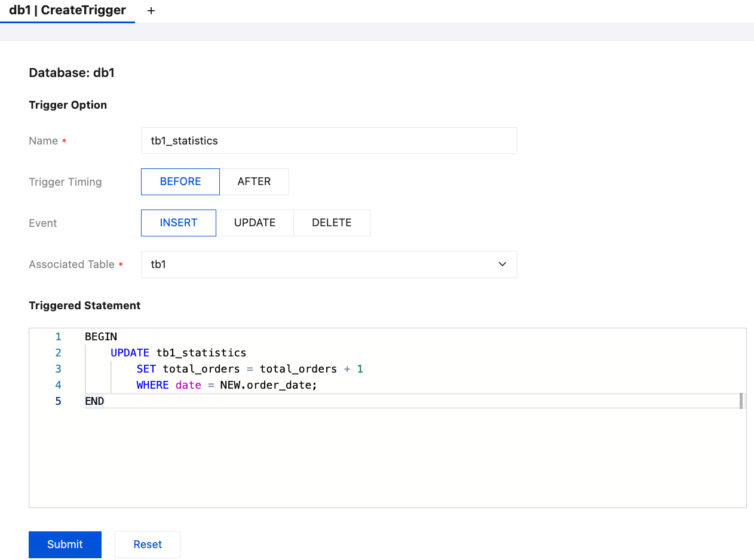Click the SET total_orders code line
This screenshot has width=754, height=560.
(x=250, y=369)
